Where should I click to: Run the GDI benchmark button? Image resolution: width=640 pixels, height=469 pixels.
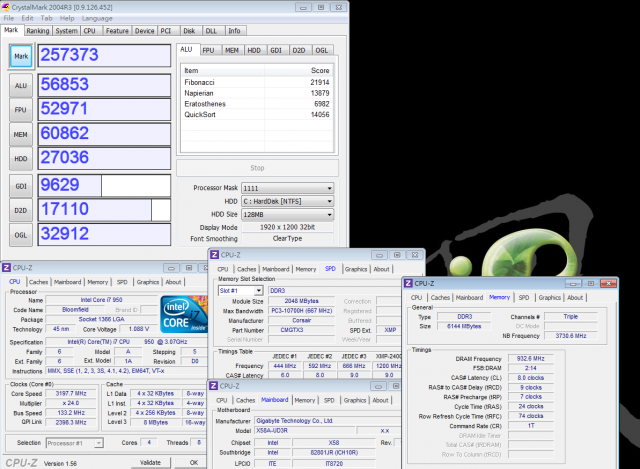(21, 186)
